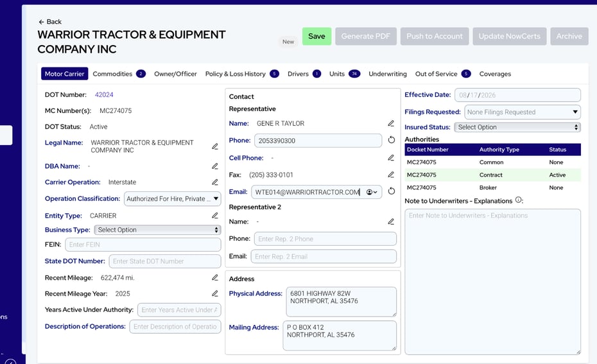Focus Description of Operations field
This screenshot has height=364, width=597.
coord(175,327)
